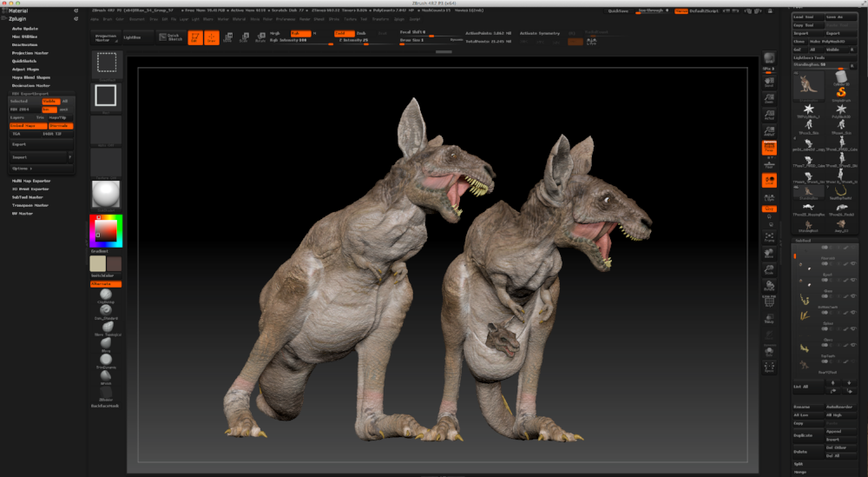This screenshot has width=868, height=477.
Task: Click the AAHalf icon
Action: [x=769, y=130]
